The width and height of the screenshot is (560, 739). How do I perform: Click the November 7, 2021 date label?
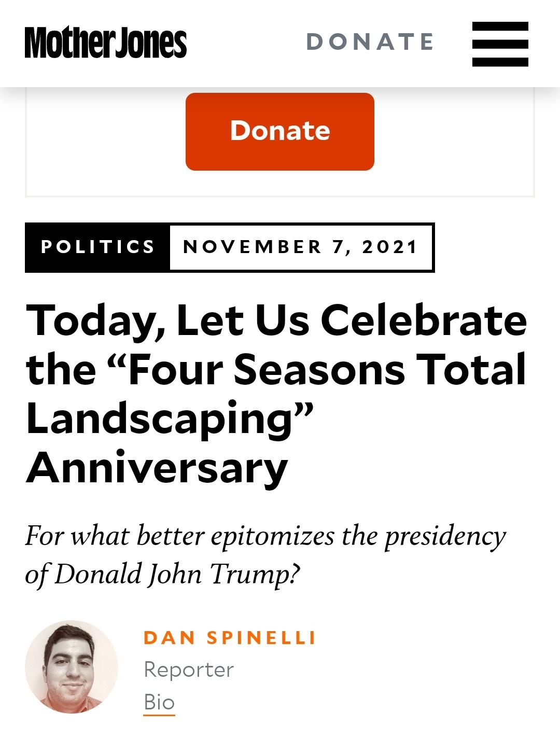(x=301, y=247)
